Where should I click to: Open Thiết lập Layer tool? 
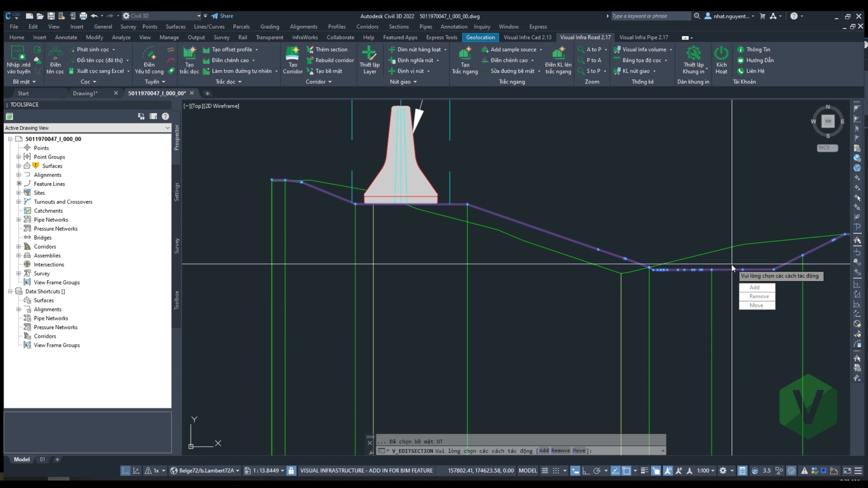click(369, 59)
